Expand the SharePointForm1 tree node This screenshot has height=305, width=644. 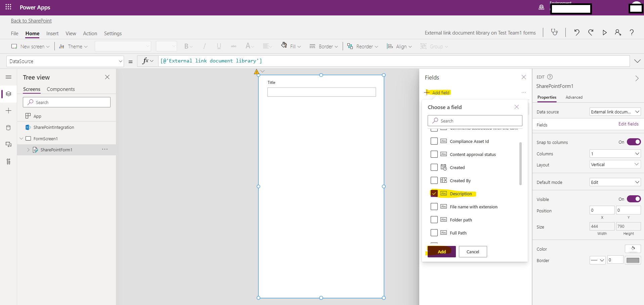click(28, 150)
